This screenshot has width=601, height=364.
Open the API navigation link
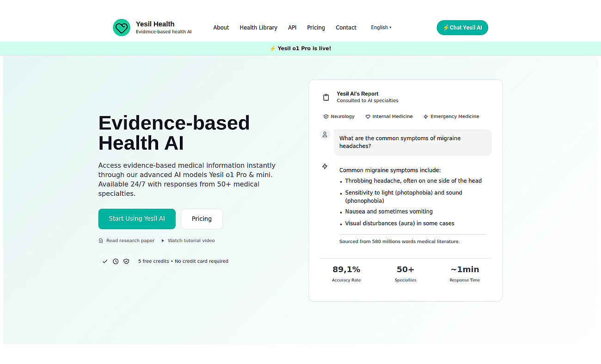pos(292,28)
